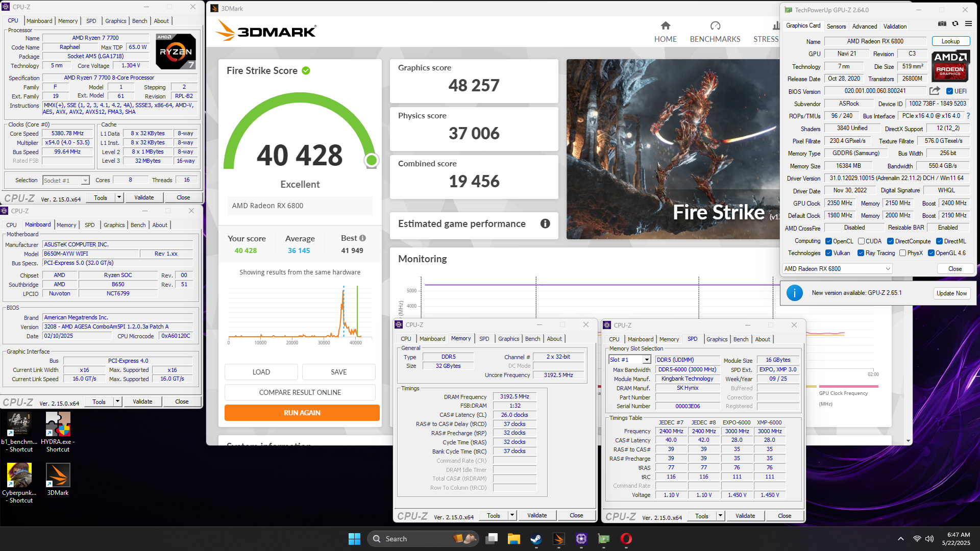Go to HOME in 3DMark navigation
This screenshot has height=551, width=980.
click(x=666, y=32)
